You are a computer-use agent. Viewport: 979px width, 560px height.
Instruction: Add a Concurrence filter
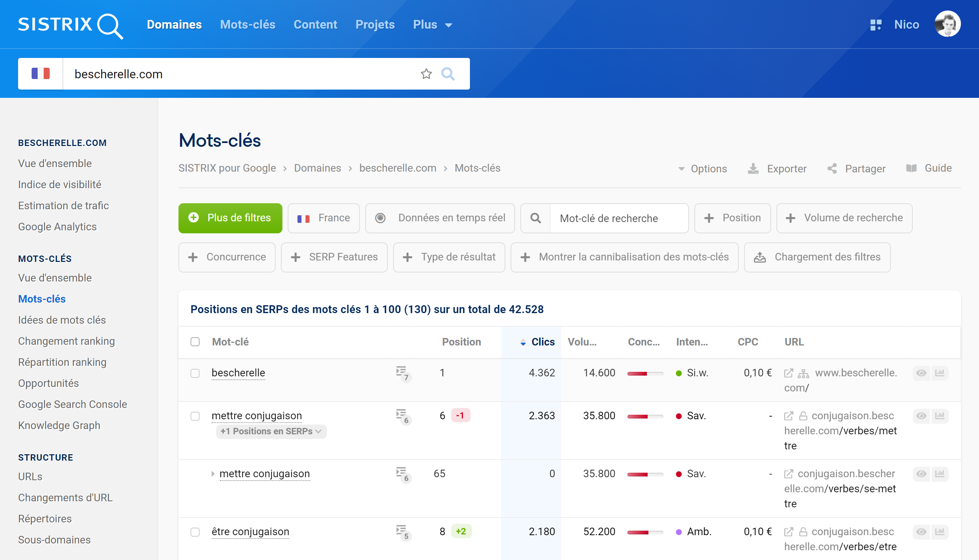227,257
